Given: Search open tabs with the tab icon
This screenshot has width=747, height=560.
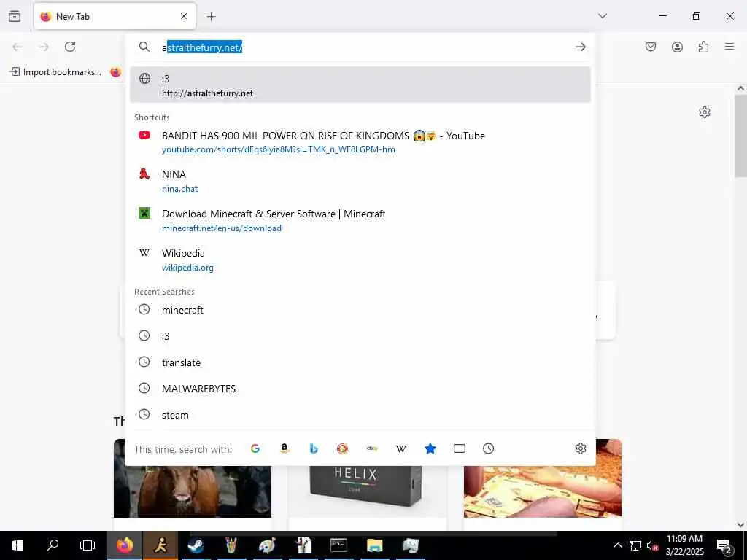Looking at the screenshot, I should tap(460, 448).
